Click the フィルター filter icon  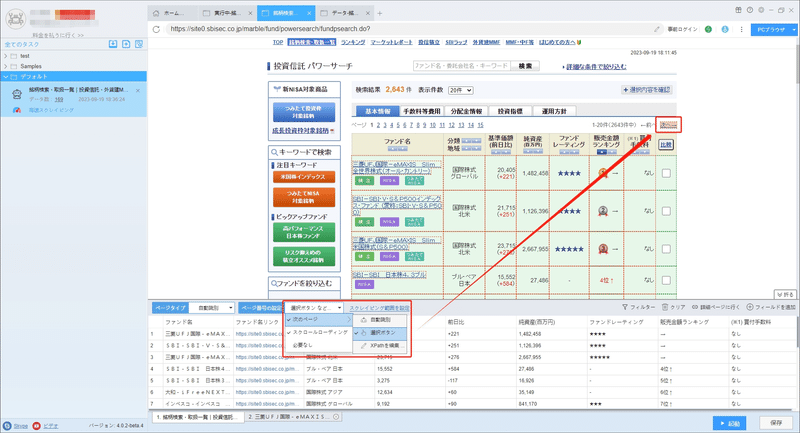coord(625,307)
